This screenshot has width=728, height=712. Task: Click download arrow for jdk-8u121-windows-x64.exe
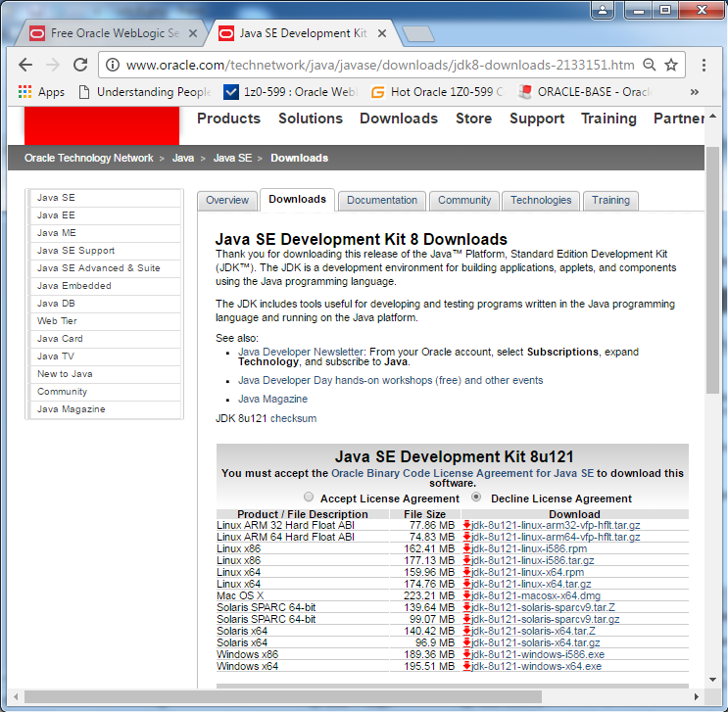466,666
